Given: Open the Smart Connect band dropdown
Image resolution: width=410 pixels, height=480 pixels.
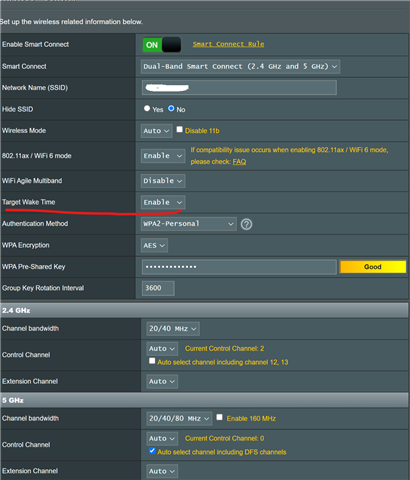Looking at the screenshot, I should (240, 66).
